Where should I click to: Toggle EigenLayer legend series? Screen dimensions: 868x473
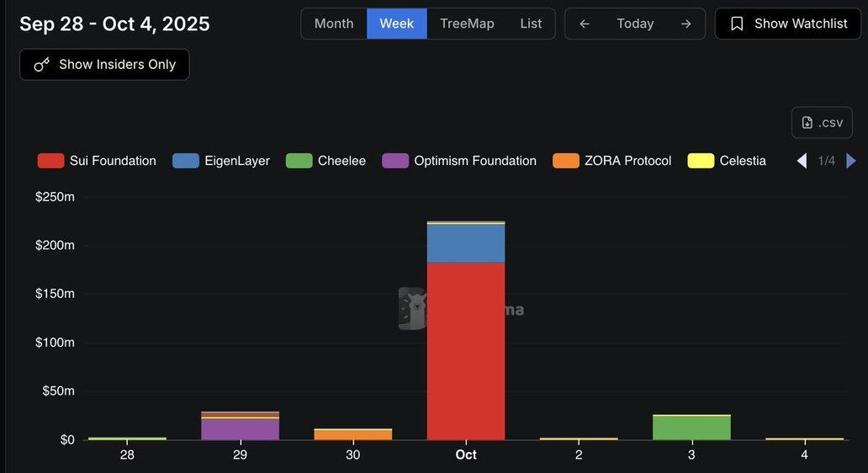pos(221,161)
